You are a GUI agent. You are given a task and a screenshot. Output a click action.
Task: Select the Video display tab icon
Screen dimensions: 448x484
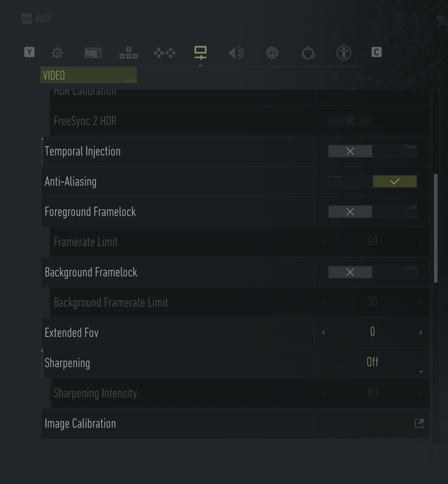point(200,52)
